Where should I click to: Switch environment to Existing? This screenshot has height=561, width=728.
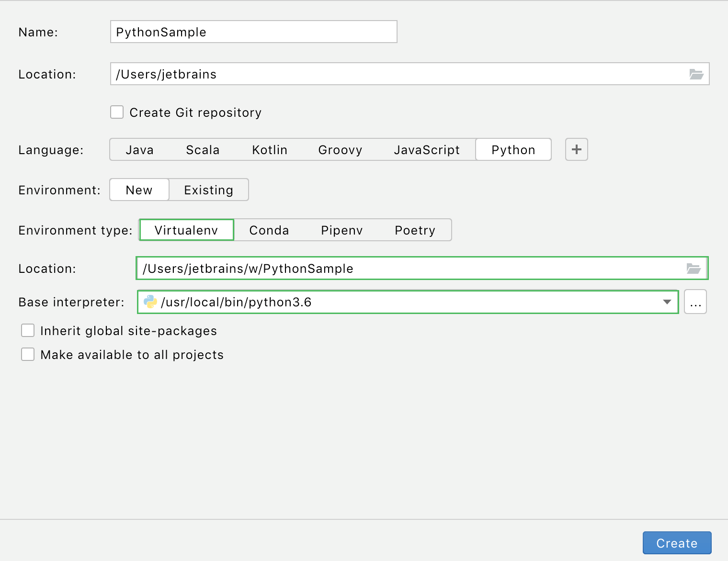[208, 190]
